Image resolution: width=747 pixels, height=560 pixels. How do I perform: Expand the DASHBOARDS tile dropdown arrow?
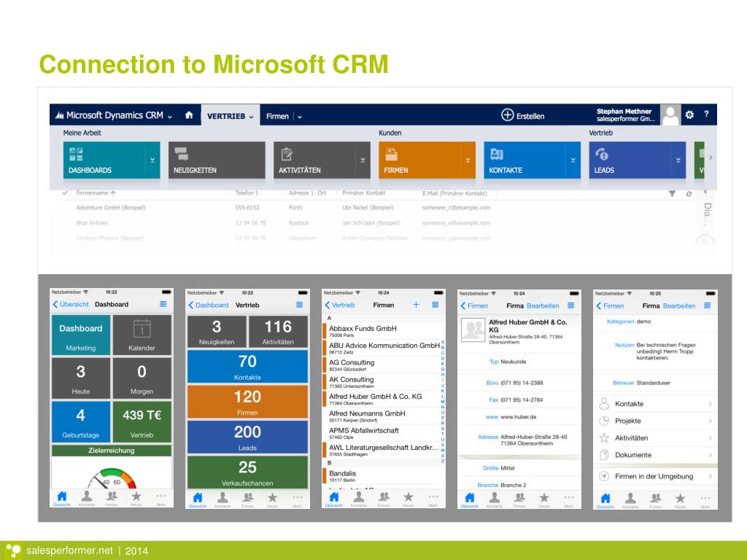pos(152,160)
